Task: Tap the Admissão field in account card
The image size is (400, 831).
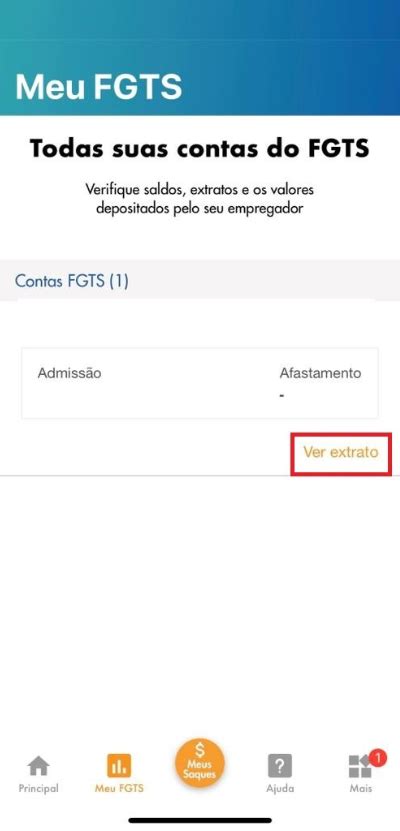Action: [69, 373]
